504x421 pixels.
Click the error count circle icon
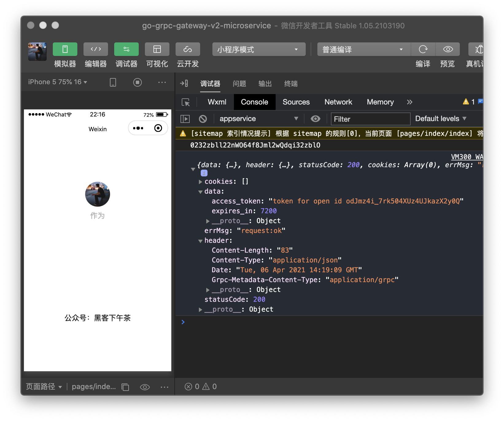188,387
